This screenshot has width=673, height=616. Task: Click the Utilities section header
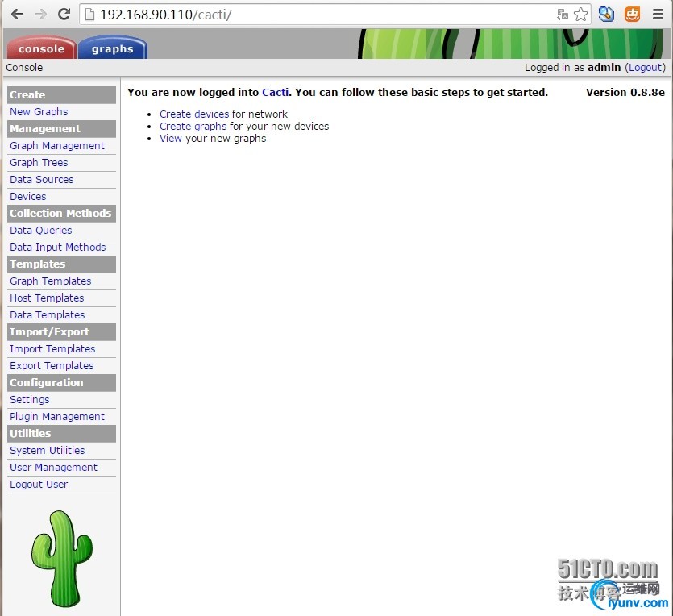(62, 434)
